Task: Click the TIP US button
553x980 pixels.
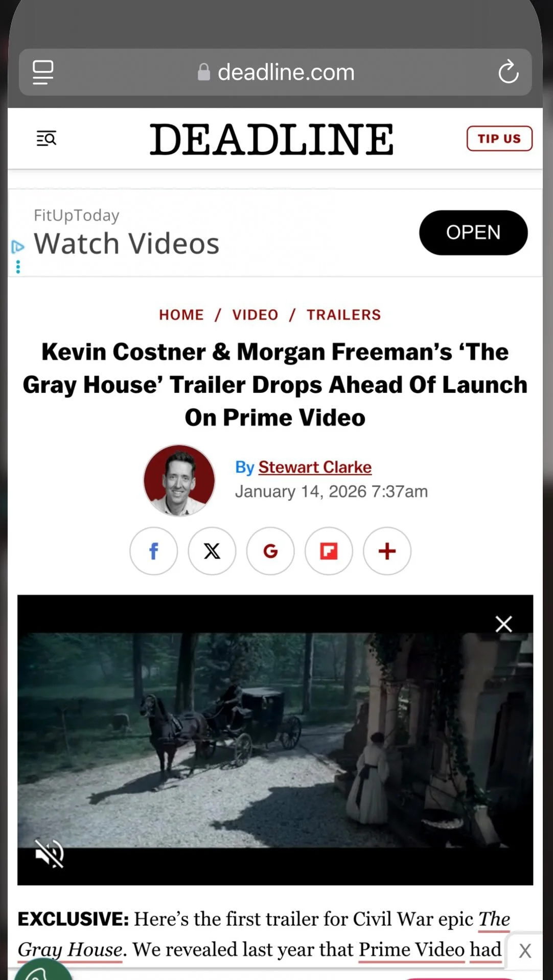Action: pos(499,139)
